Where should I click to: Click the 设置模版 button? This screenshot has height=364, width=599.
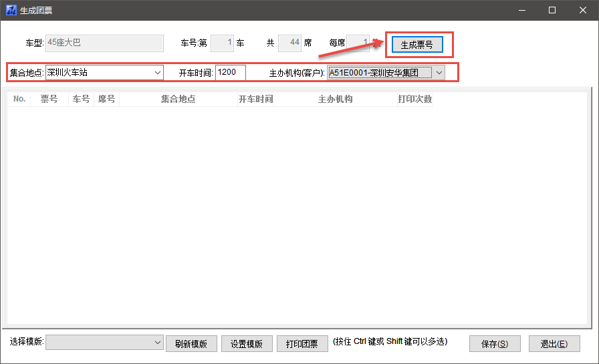(247, 344)
